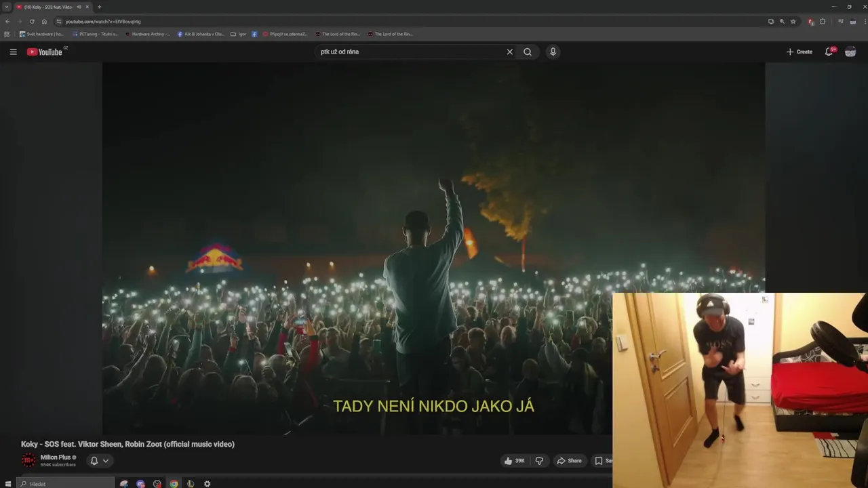
Task: Run search with magnifier button
Action: click(528, 52)
